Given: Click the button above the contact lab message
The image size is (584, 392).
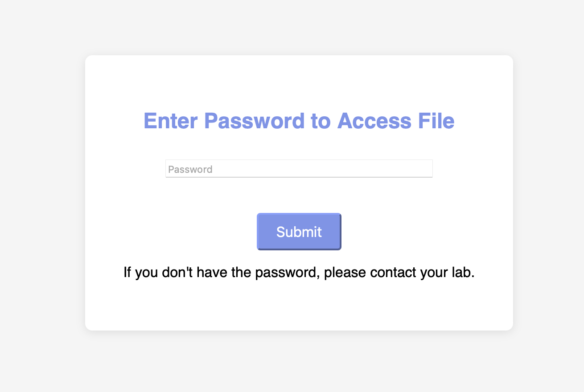Looking at the screenshot, I should [x=299, y=232].
